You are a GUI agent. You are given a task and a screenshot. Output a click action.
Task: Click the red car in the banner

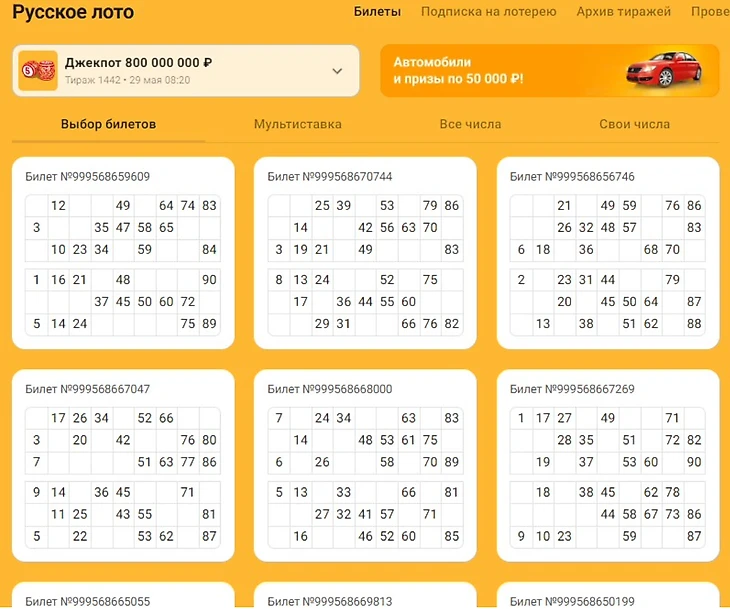point(664,70)
